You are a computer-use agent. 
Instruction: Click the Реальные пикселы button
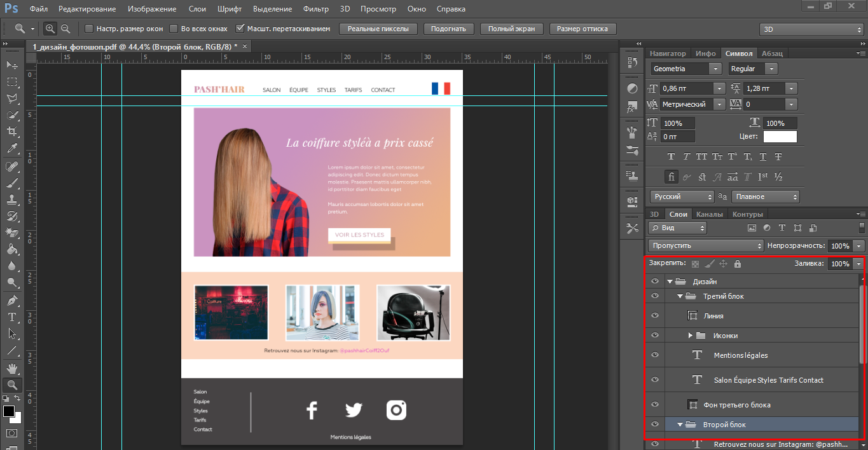point(378,29)
